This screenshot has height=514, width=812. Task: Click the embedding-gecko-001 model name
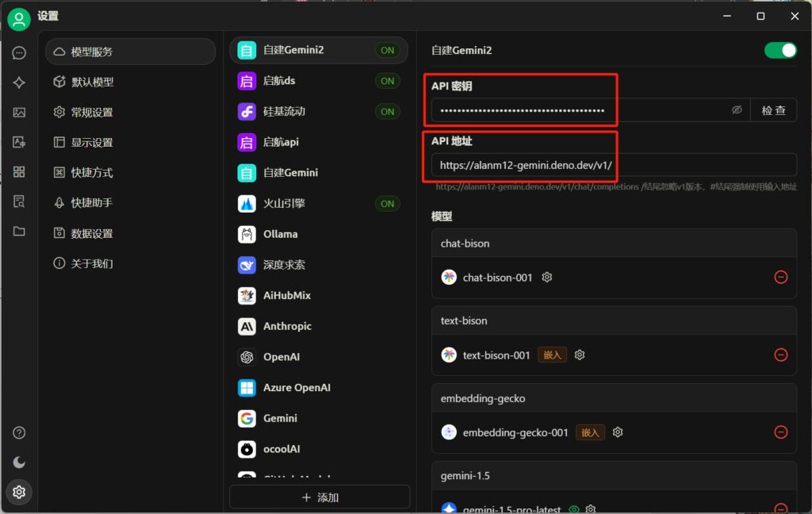(x=515, y=432)
